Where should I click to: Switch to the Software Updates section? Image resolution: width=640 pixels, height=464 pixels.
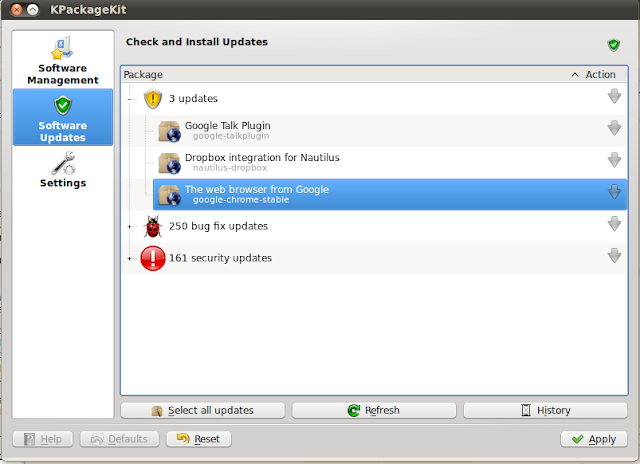pos(63,118)
